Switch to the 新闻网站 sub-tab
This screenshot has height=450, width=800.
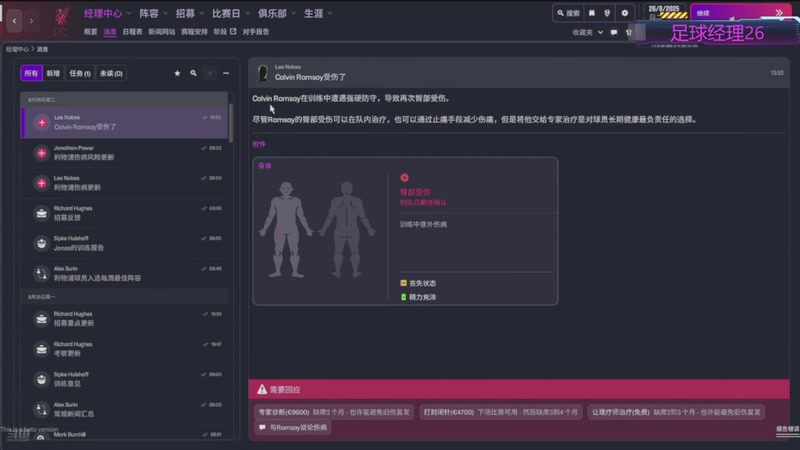coord(161,32)
